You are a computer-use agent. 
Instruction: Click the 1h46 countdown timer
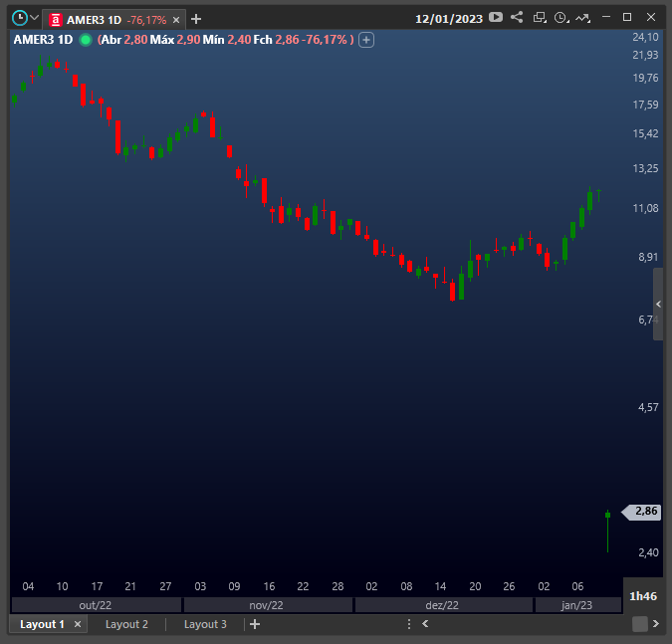(643, 596)
